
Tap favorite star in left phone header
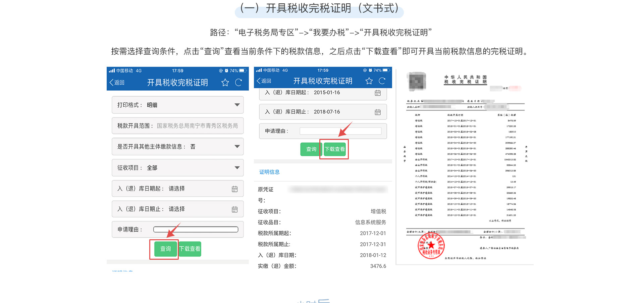coord(225,83)
